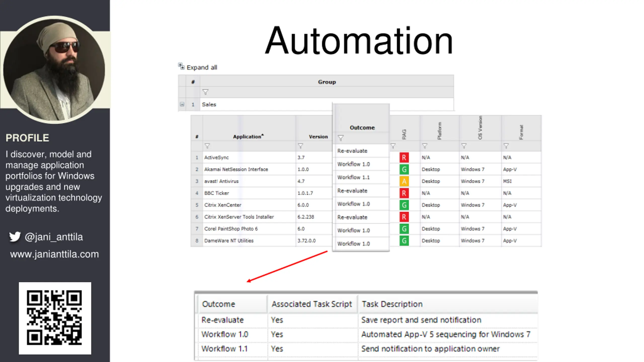Viewport: 644px width, 362px height.
Task: Click the Application column filter funnel
Action: tap(207, 146)
